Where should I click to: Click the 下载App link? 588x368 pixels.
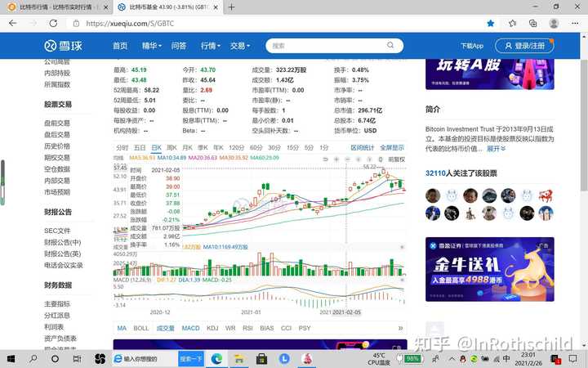pos(472,46)
